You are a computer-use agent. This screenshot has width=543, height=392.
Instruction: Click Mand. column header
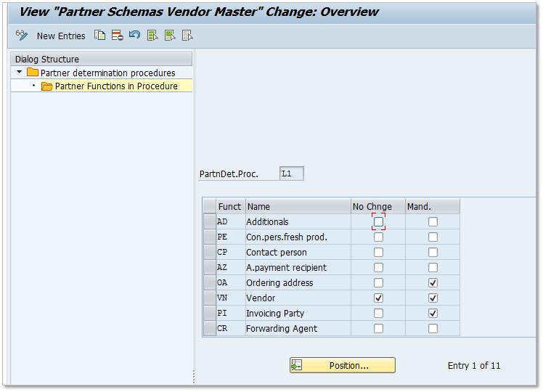tap(433, 206)
